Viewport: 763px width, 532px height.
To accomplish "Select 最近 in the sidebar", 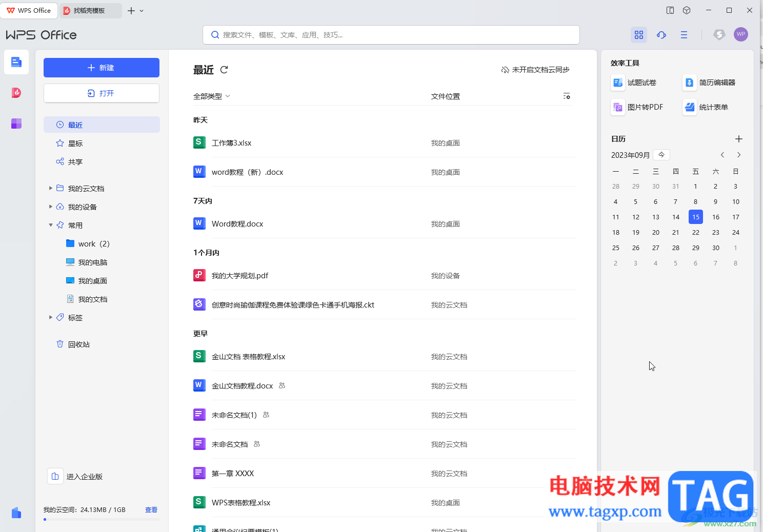I will 102,125.
